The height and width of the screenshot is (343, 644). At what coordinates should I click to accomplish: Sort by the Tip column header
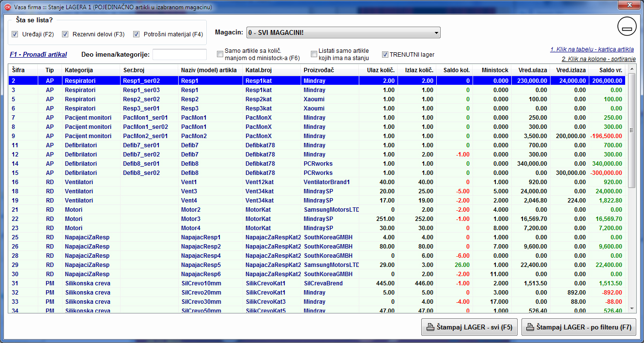coord(50,70)
